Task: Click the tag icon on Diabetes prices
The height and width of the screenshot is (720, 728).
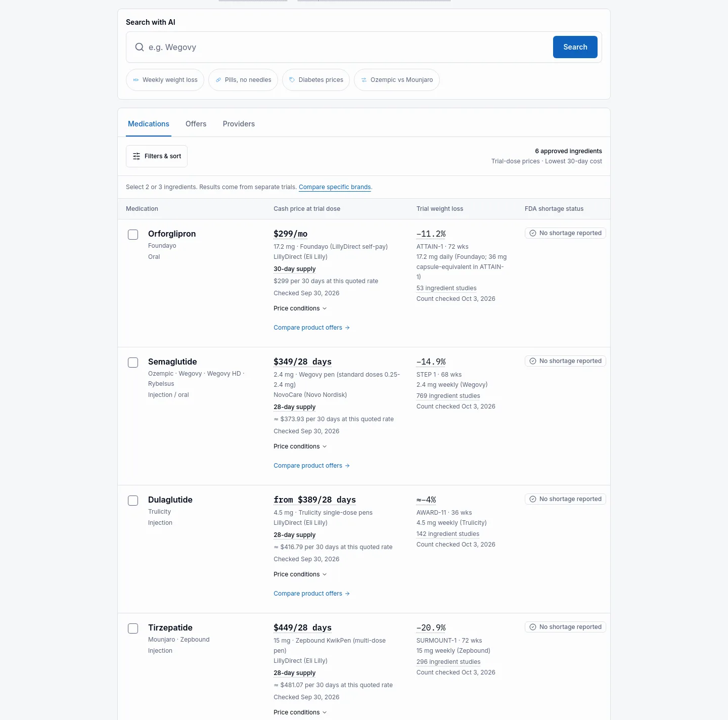Action: pos(292,80)
